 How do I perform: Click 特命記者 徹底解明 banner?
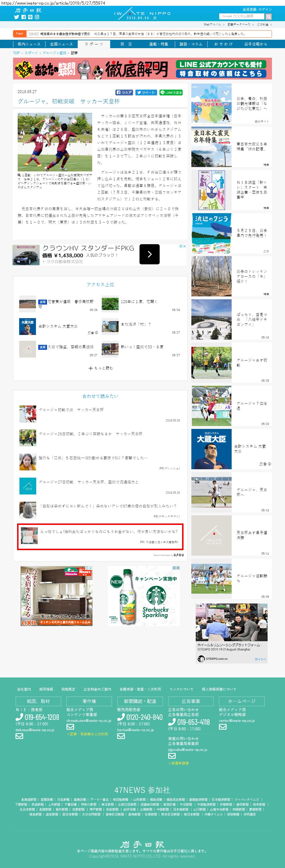click(142, 68)
